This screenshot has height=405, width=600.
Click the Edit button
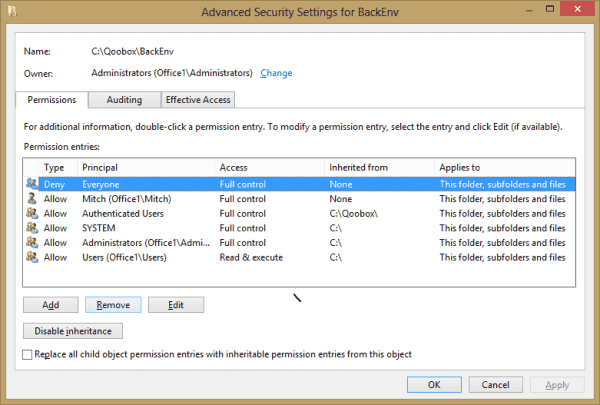point(176,305)
